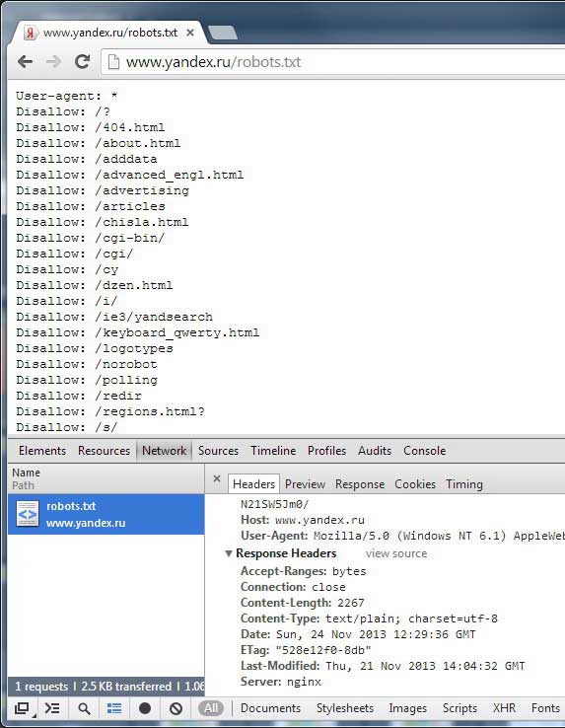This screenshot has height=728, width=565.
Task: Click the robots.txt file type icon
Action: tap(28, 514)
